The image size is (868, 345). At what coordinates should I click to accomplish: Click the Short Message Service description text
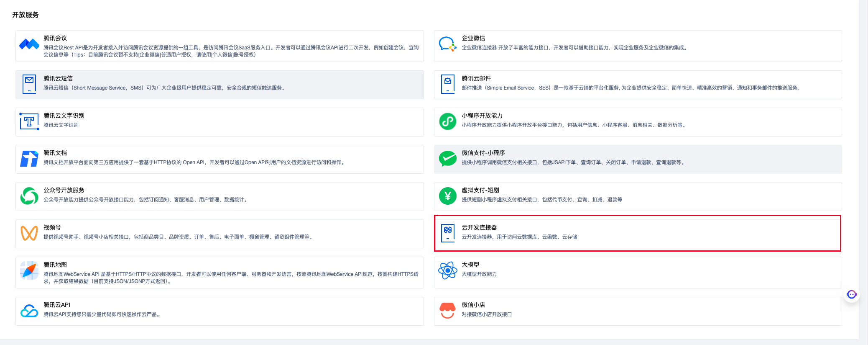click(x=165, y=88)
